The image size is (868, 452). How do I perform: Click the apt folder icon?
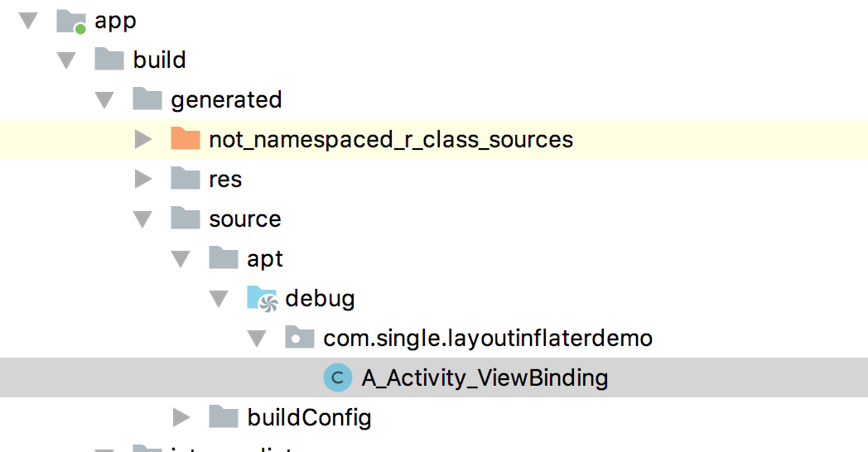pyautogui.click(x=224, y=258)
